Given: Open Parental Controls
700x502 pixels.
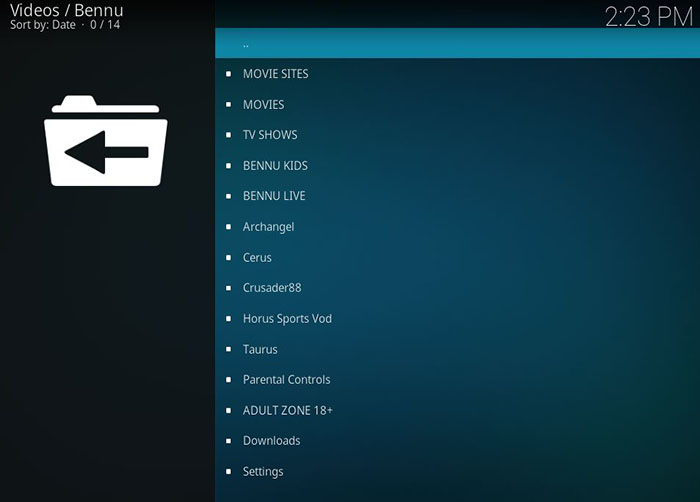Looking at the screenshot, I should (457, 380).
